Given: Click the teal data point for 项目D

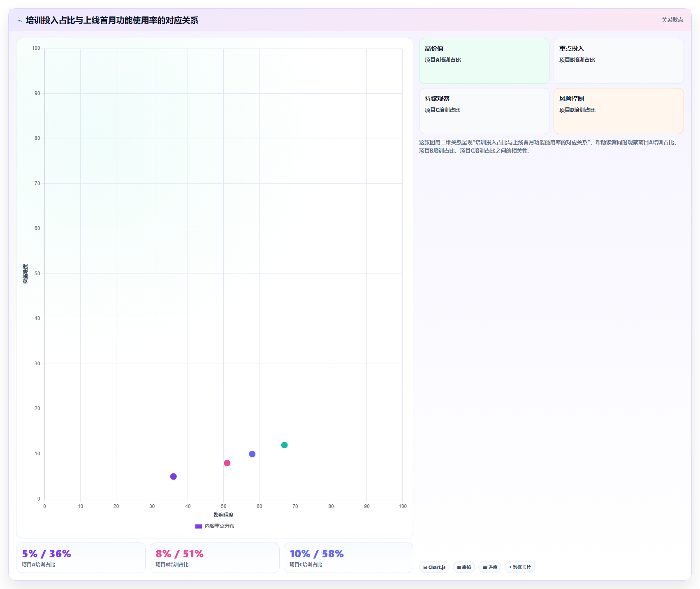Looking at the screenshot, I should point(284,445).
